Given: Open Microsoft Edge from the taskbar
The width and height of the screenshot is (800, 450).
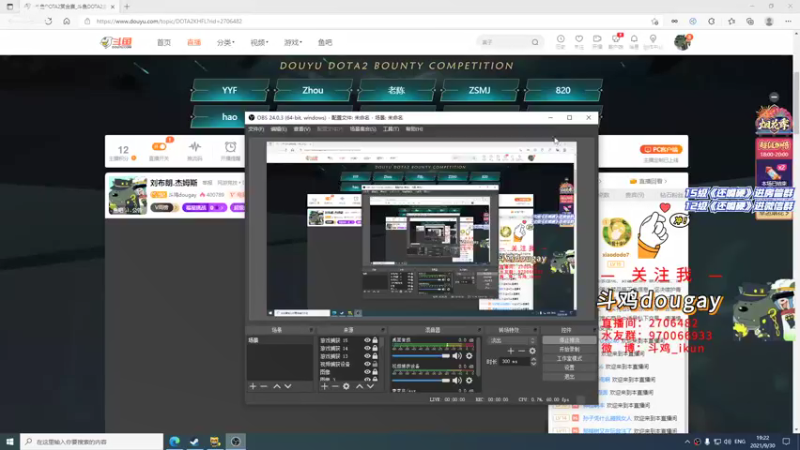Looking at the screenshot, I should point(174,441).
